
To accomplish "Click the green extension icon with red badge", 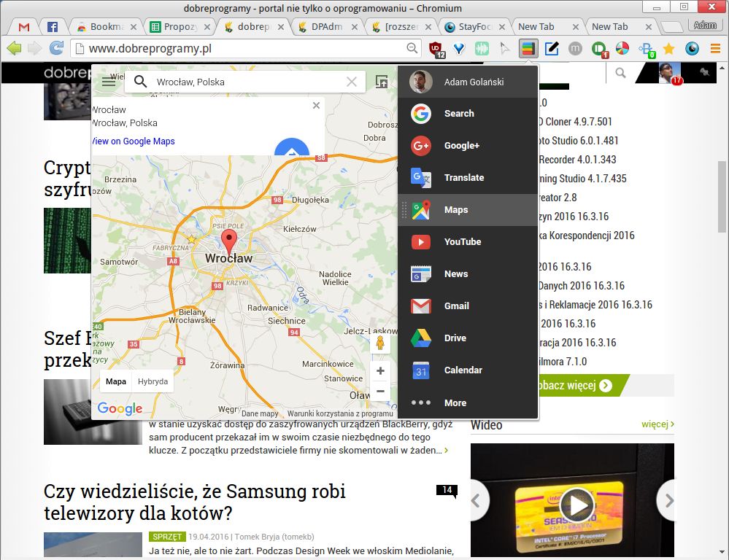I will [x=599, y=49].
